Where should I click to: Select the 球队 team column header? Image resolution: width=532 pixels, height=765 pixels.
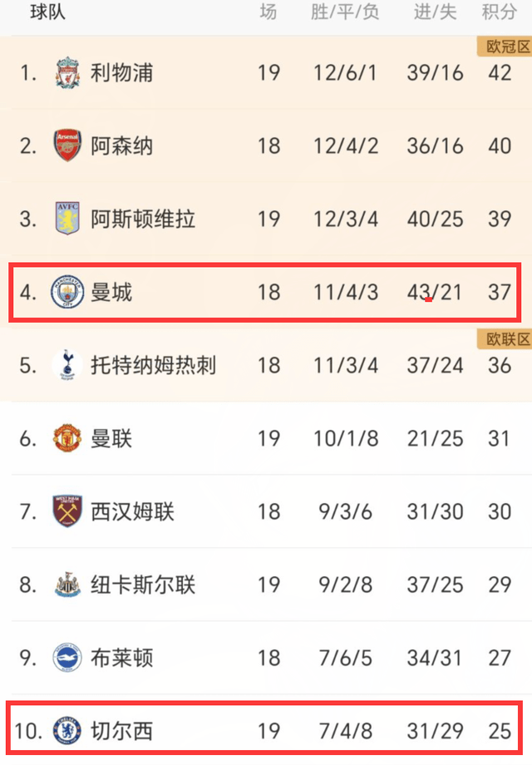[47, 12]
